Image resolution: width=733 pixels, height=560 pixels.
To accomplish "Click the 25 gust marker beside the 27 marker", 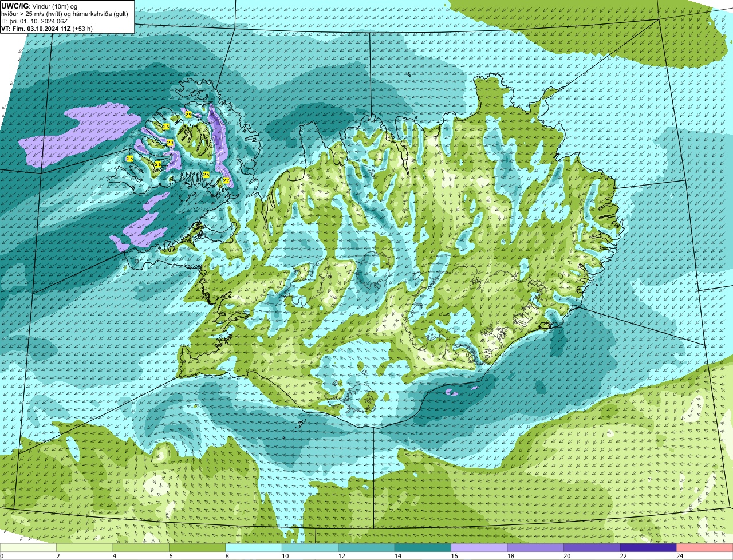I will coord(206,175).
